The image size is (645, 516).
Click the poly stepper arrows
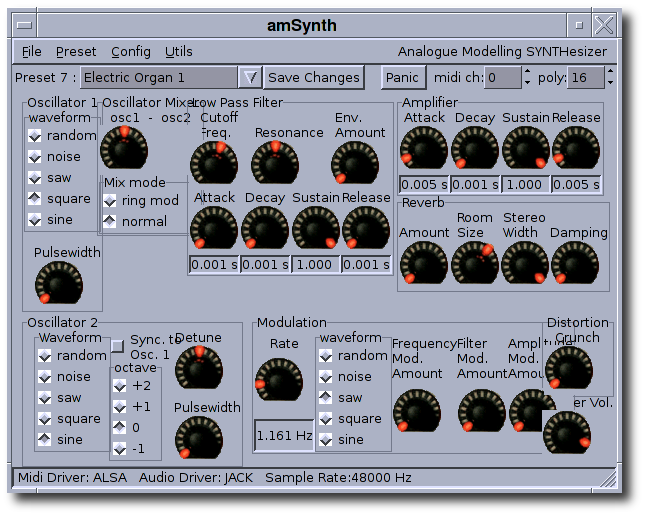tap(610, 77)
